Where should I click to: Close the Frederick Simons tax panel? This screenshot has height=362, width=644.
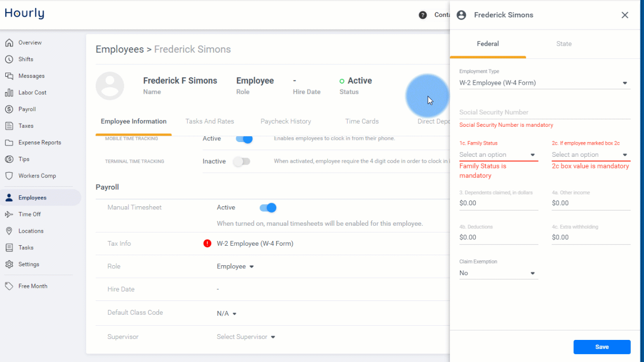tap(625, 15)
